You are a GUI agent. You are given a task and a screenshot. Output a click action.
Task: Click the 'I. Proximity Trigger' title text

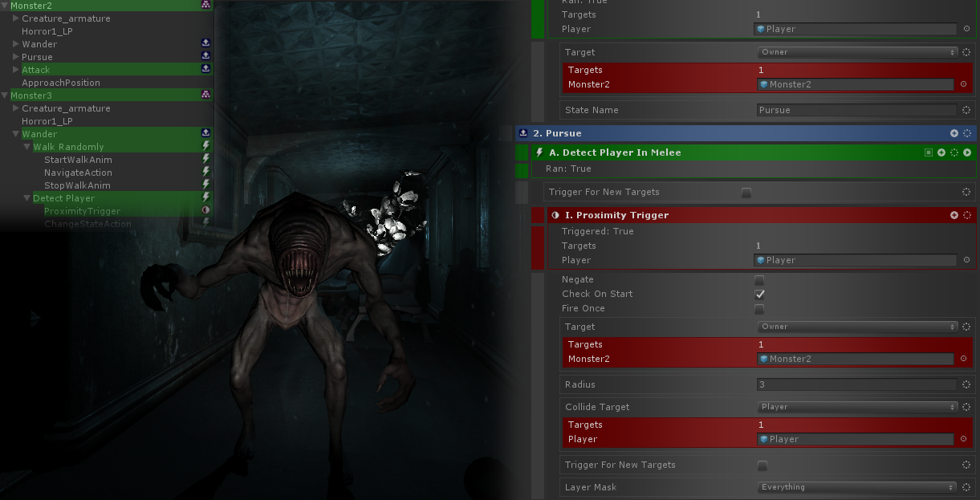[617, 215]
